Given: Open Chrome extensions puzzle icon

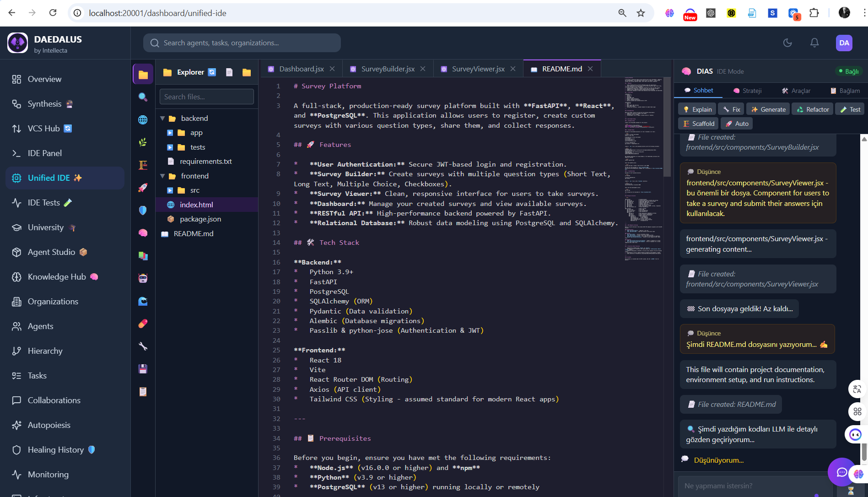Looking at the screenshot, I should point(814,13).
